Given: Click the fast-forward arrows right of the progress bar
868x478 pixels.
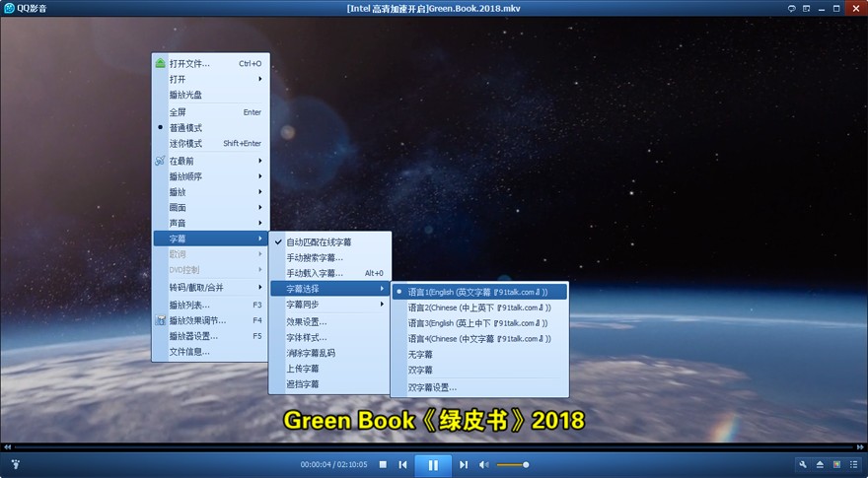Looking at the screenshot, I should pyautogui.click(x=860, y=447).
